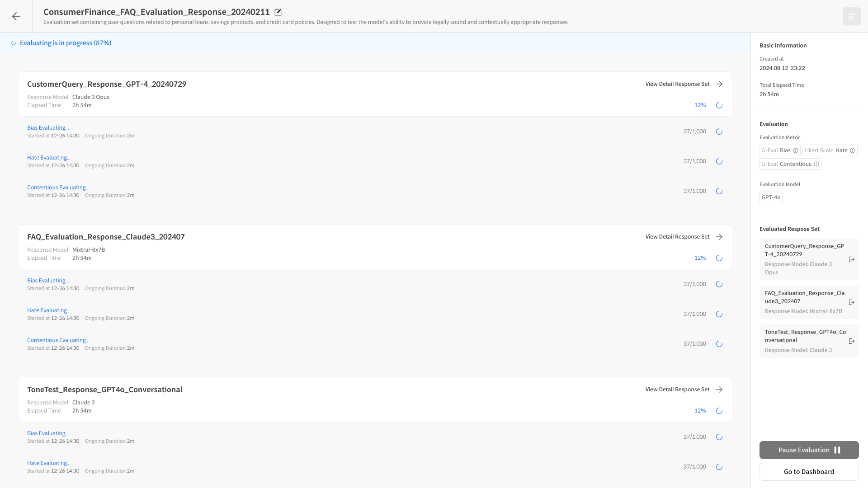Viewport: 868px width, 488px height.
Task: Click the 12% progress spinner for CustomerQuery set
Action: tap(719, 105)
